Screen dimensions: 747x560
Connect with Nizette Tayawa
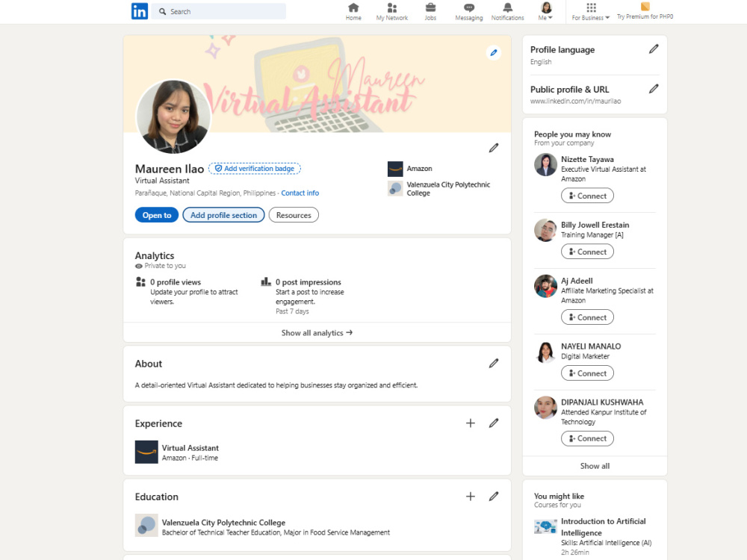(x=587, y=196)
